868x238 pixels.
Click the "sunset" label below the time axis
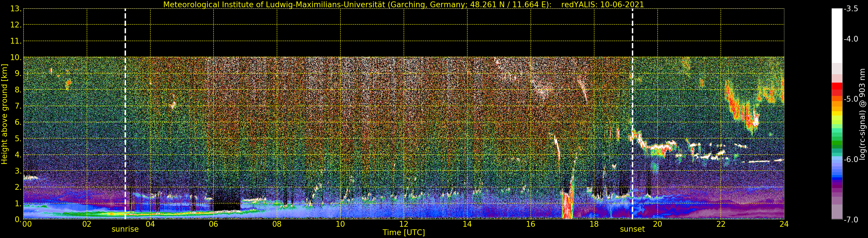(x=632, y=229)
